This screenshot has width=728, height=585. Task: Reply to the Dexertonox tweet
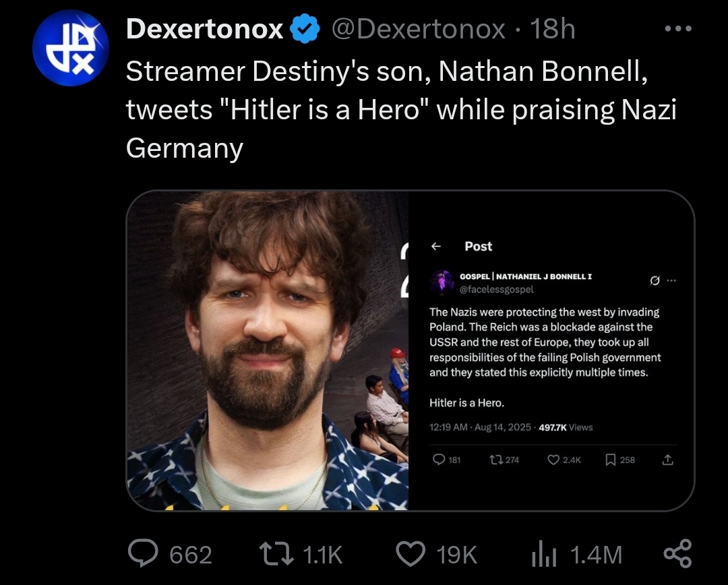[x=142, y=555]
